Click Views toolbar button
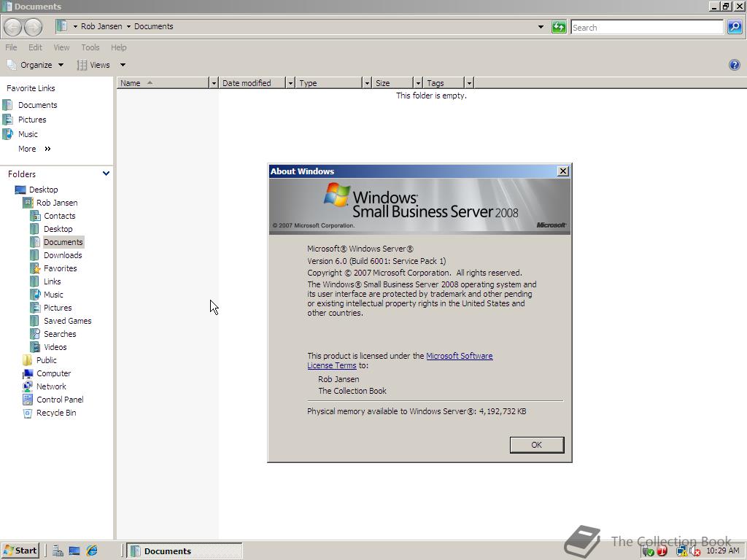The image size is (747, 560). tap(94, 65)
